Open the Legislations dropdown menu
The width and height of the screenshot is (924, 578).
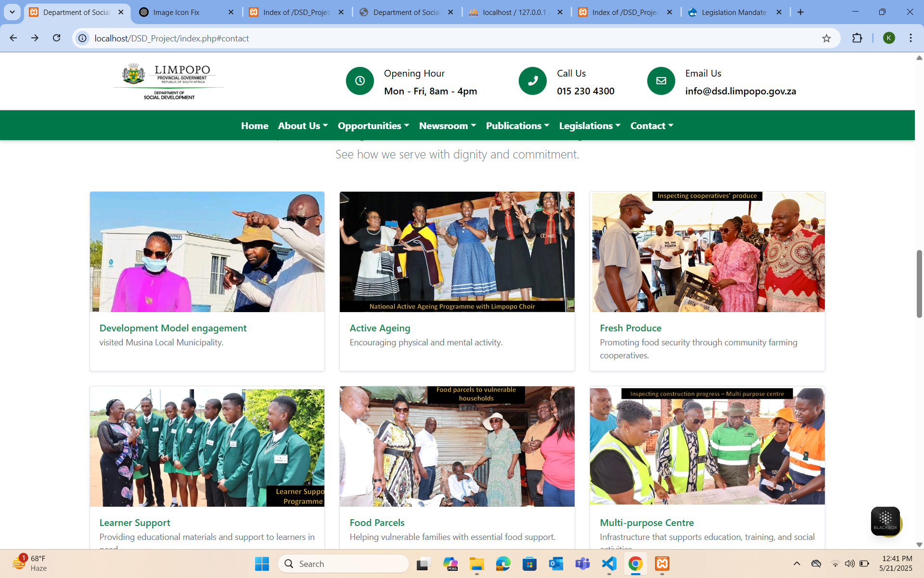click(590, 126)
